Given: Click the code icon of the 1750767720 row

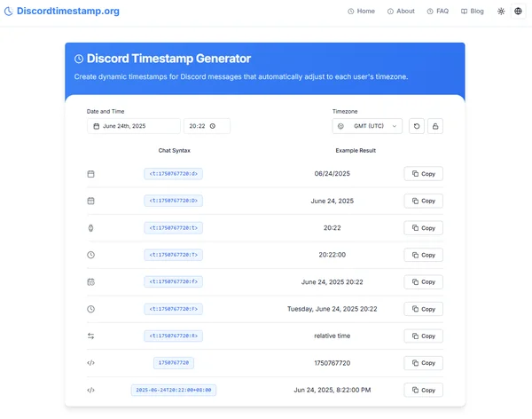Looking at the screenshot, I should click(91, 363).
